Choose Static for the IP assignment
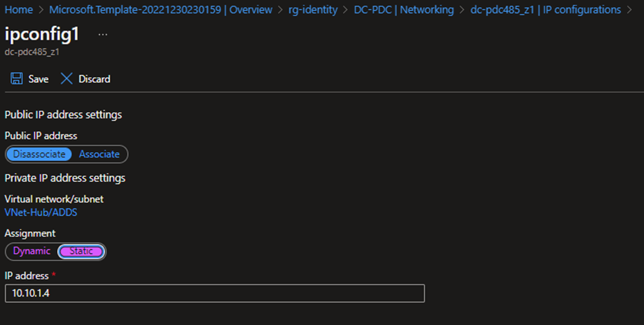The image size is (644, 325). tap(81, 251)
